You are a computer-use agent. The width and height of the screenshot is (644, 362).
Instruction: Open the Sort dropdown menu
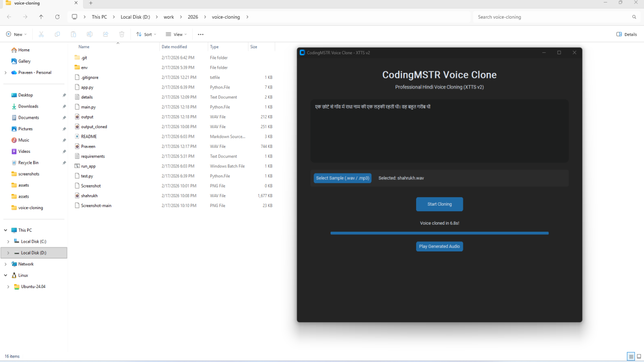pos(146,34)
